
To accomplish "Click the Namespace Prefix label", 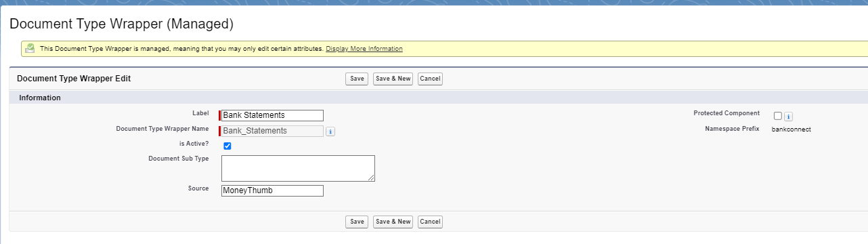I will coord(732,128).
